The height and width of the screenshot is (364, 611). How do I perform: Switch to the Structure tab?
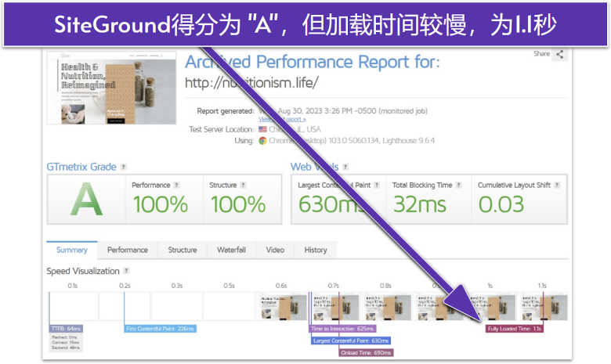pyautogui.click(x=183, y=250)
